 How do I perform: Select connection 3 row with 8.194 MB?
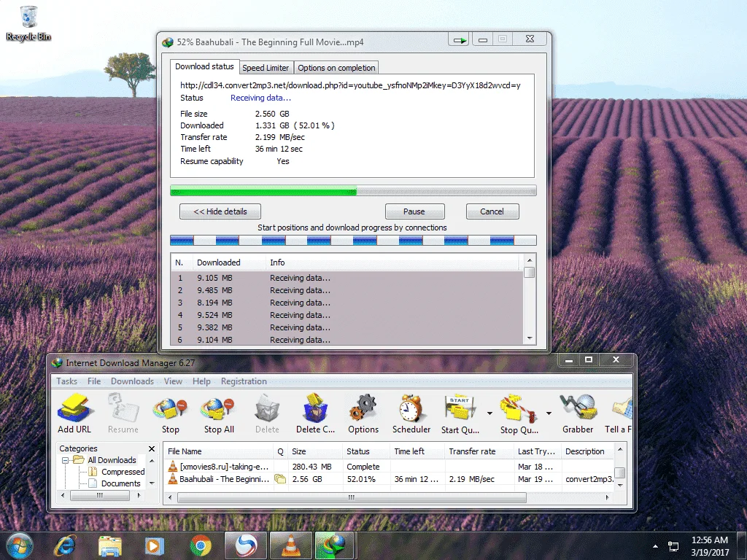pos(347,303)
